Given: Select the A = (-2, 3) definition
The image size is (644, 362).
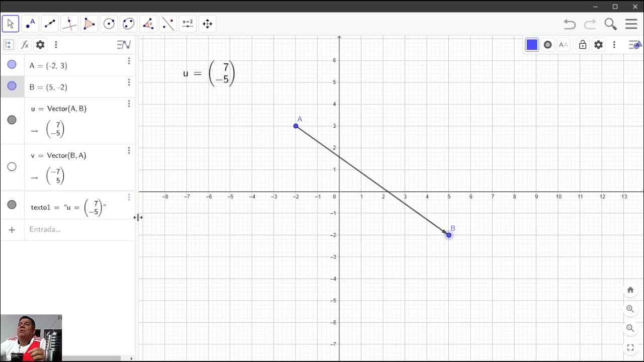Looking at the screenshot, I should 48,66.
